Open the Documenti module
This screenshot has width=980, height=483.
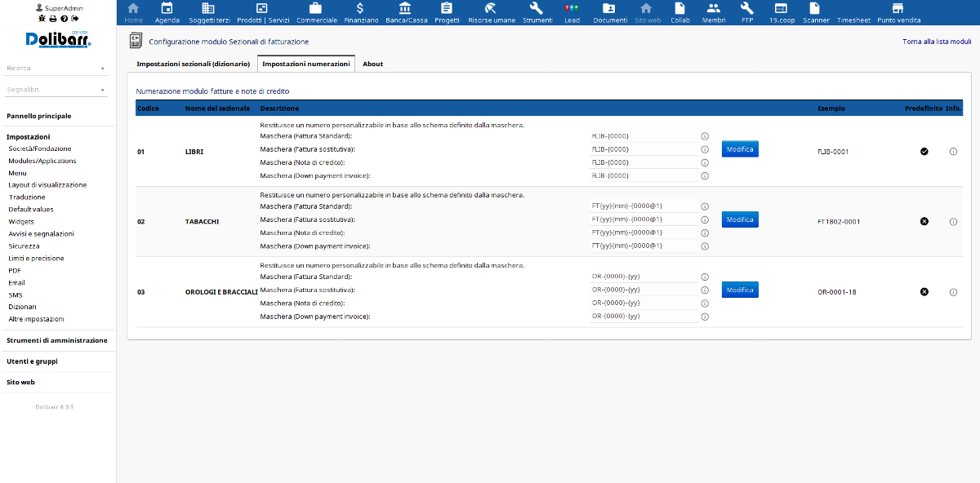[610, 12]
